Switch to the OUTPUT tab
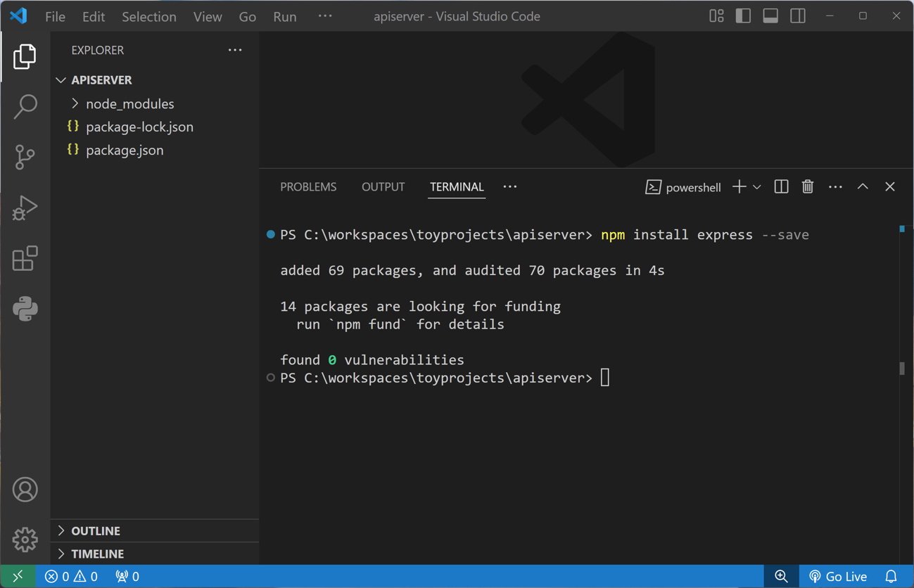The width and height of the screenshot is (914, 588). [x=383, y=187]
